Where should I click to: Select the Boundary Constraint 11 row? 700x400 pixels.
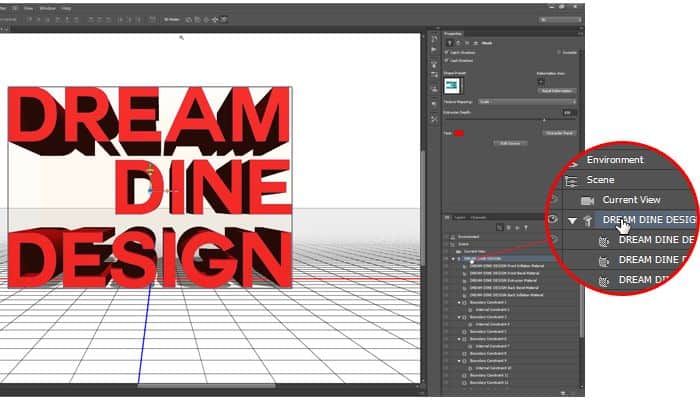coord(489,375)
